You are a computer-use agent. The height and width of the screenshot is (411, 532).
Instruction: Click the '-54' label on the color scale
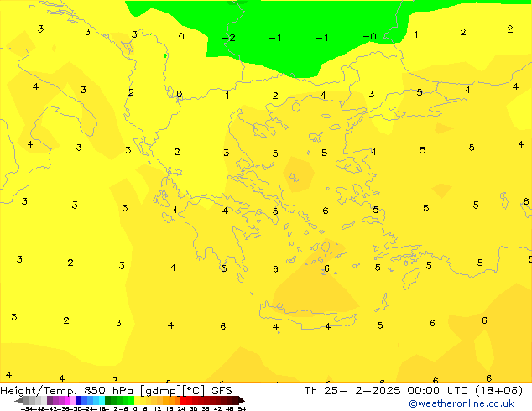[27, 408]
